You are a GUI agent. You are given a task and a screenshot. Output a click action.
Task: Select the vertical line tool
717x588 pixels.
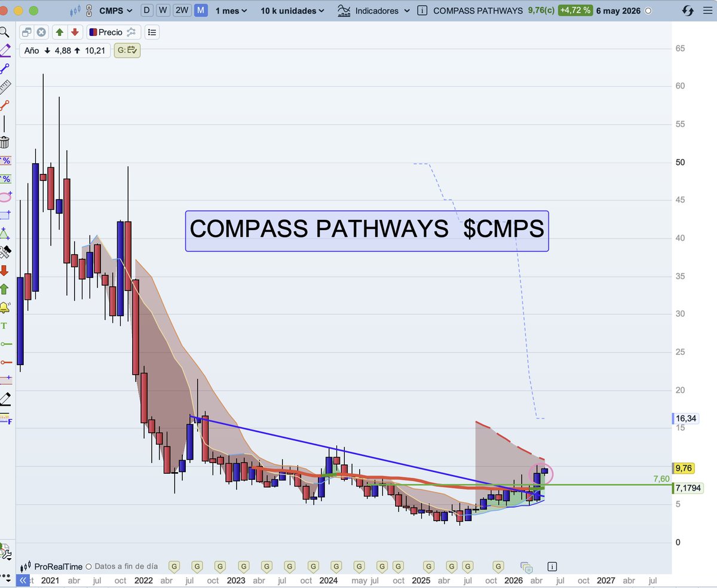[4, 124]
